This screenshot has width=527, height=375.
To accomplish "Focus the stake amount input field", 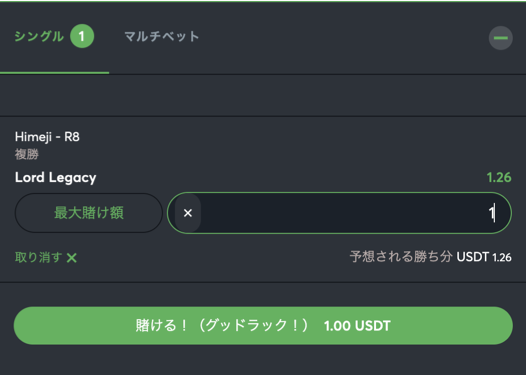I will (x=339, y=213).
